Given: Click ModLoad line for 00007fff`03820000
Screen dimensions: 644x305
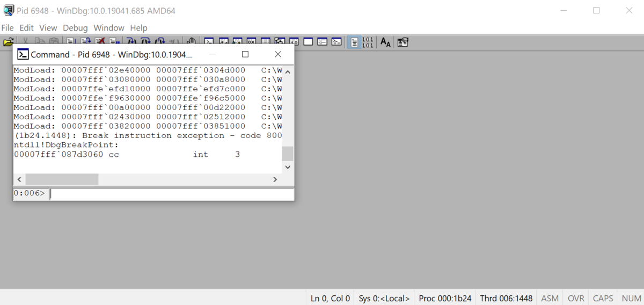Looking at the screenshot, I should 148,126.
